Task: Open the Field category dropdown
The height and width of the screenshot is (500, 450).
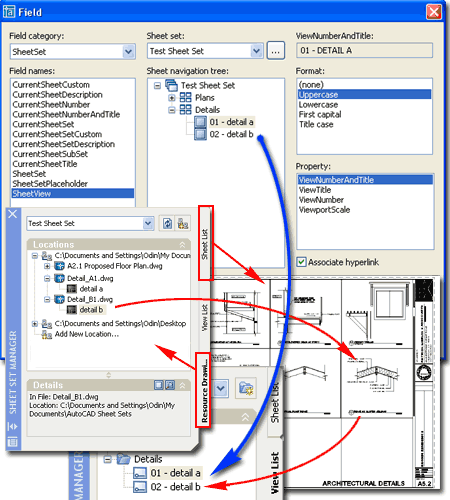Action: (128, 52)
